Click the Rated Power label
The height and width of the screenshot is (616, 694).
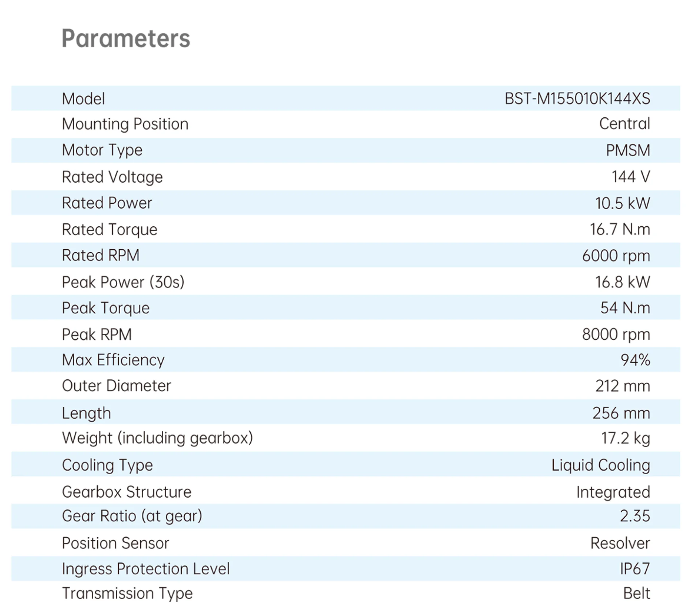[x=107, y=203]
